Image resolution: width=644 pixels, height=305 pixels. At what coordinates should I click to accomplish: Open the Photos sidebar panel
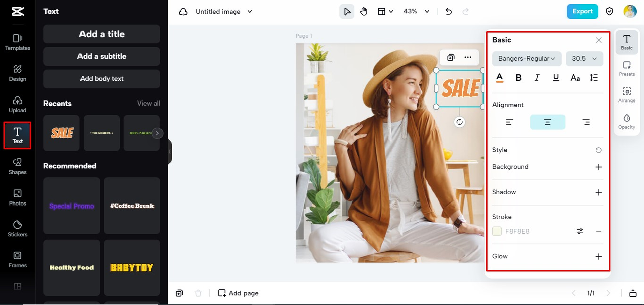(x=18, y=197)
